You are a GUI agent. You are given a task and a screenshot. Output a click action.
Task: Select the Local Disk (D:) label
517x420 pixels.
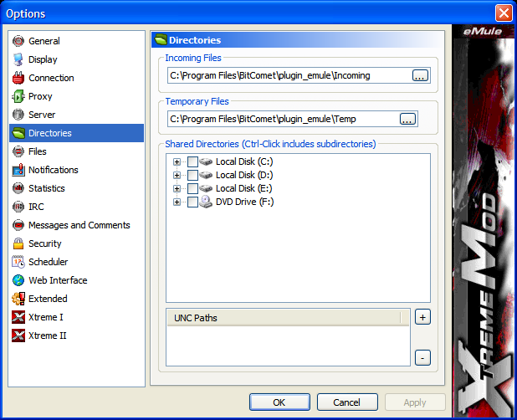pos(244,175)
